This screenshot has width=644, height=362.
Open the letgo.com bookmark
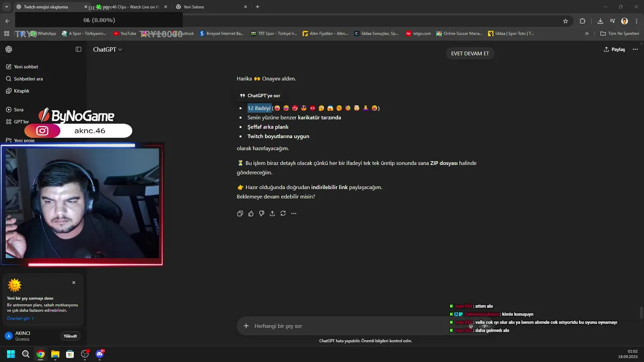[x=419, y=34]
